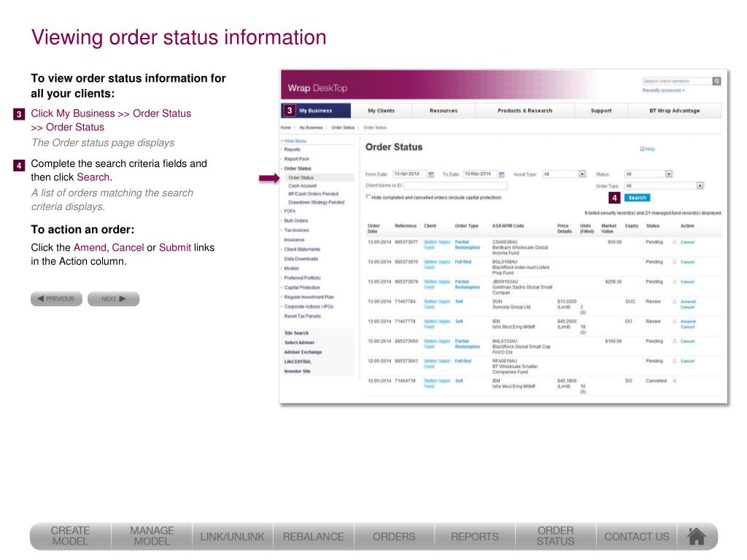Select Cash Account in sidebar
This screenshot has height=560, width=747.
[x=302, y=186]
